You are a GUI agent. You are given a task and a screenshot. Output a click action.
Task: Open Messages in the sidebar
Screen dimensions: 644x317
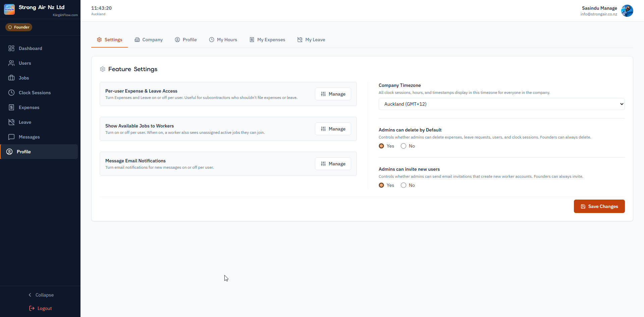[39, 137]
